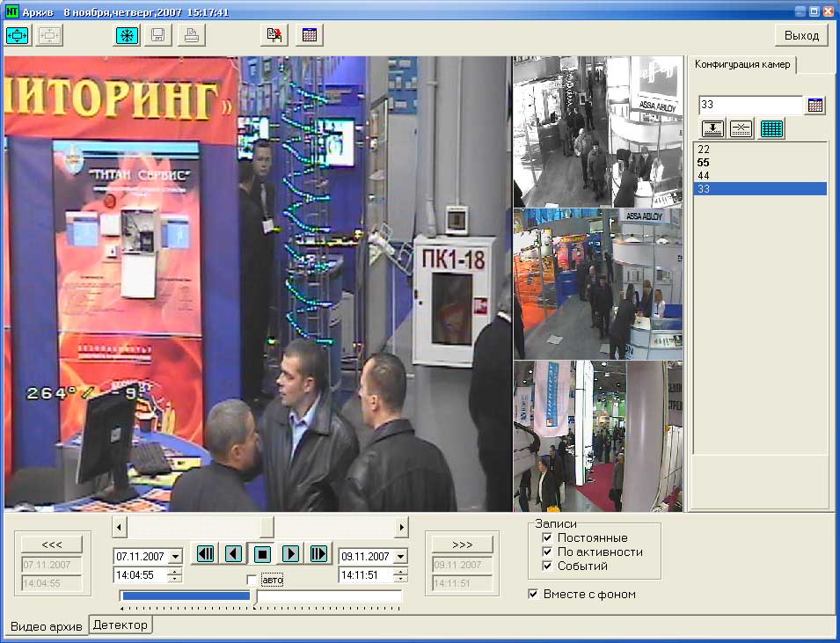Switch to the Детектор tab
Viewport: 840px width, 643px height.
[x=121, y=625]
